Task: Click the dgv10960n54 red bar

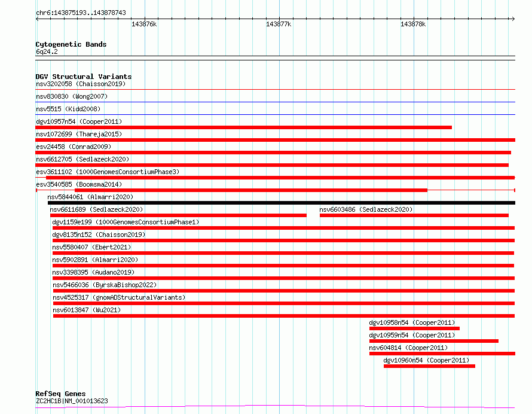Action: (430, 366)
